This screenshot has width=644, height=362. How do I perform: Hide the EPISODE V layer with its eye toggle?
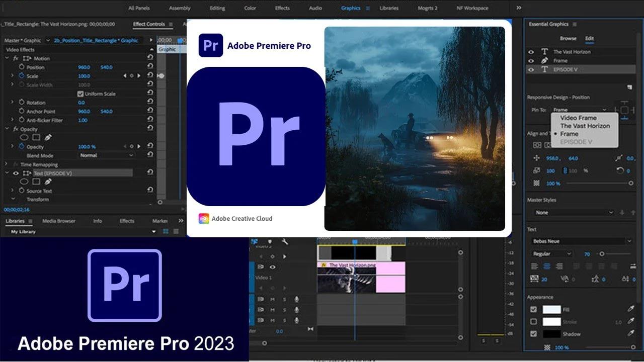click(x=531, y=69)
